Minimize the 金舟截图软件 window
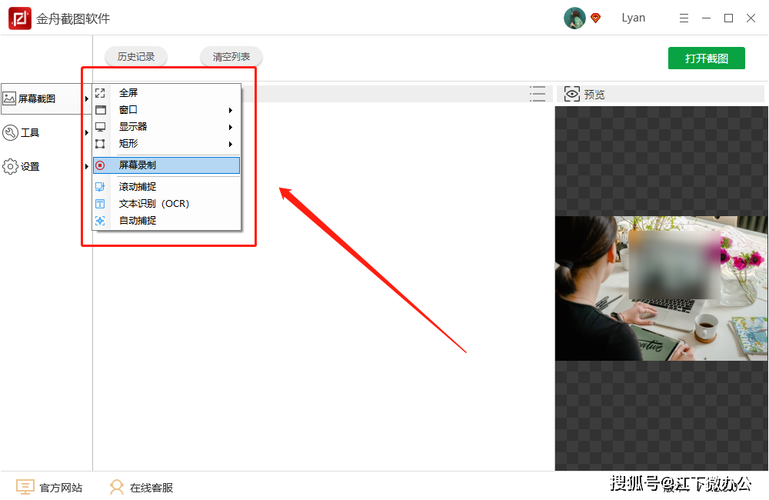This screenshot has height=500, width=769. (706, 18)
